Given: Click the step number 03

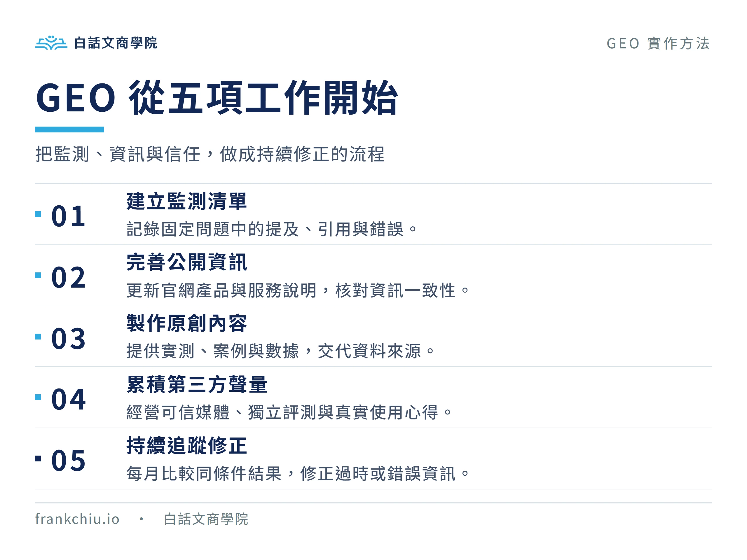Looking at the screenshot, I should pyautogui.click(x=68, y=338).
